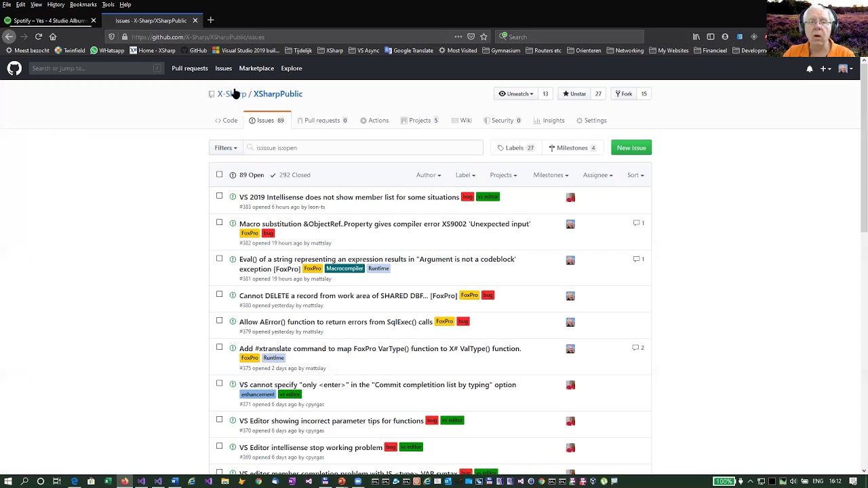The image size is (868, 488).
Task: Click the green New issue button
Action: 631,148
